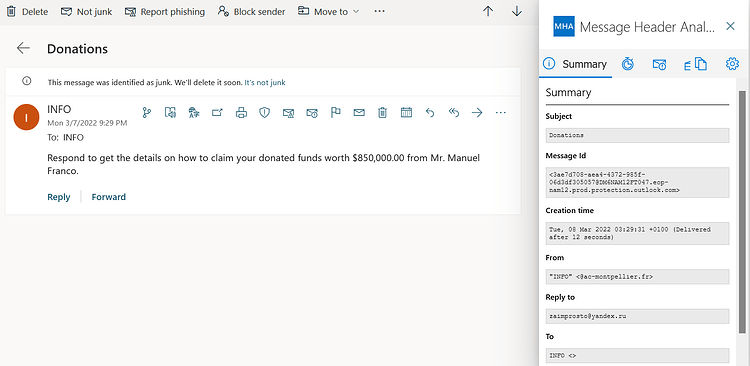The width and height of the screenshot is (750, 366).
Task: Click the Reply link below the message
Action: click(58, 197)
